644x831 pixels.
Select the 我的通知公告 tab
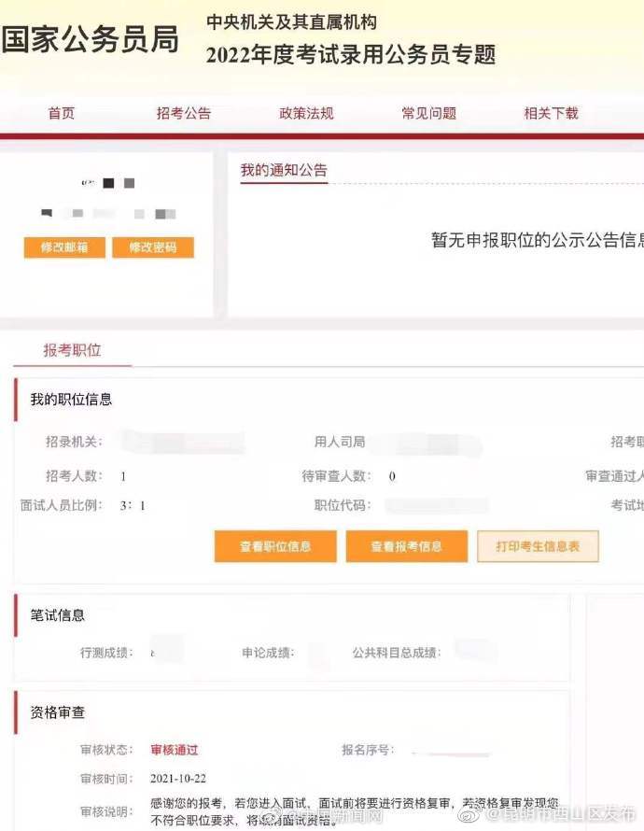(x=284, y=170)
